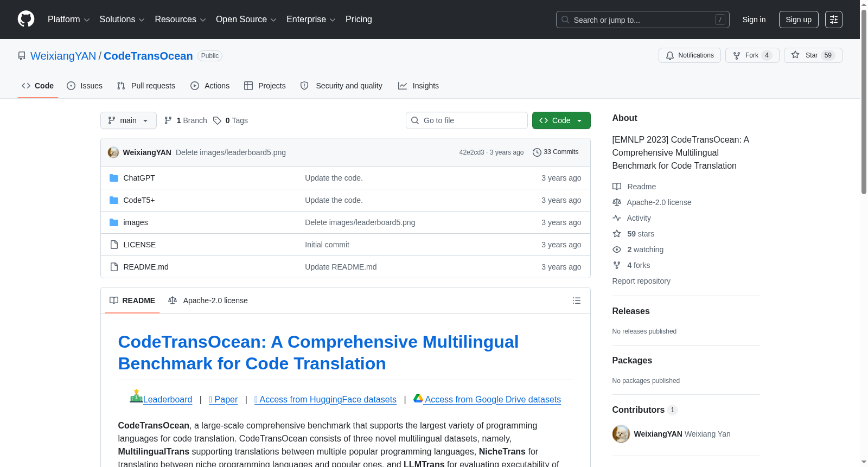The height and width of the screenshot is (467, 868).
Task: Open the README.md file
Action: point(146,267)
